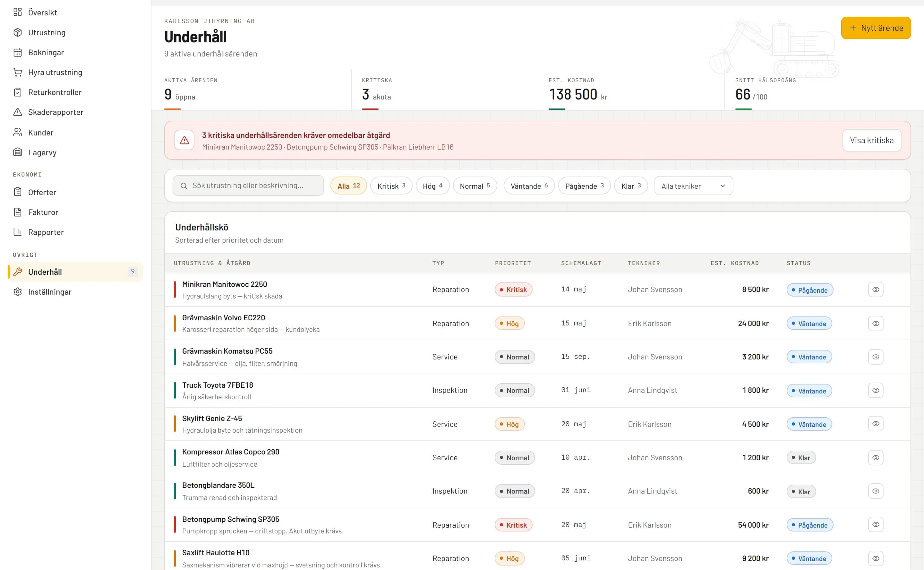
Task: View details for Grävmaskin Volvo EC220
Action: tap(876, 324)
